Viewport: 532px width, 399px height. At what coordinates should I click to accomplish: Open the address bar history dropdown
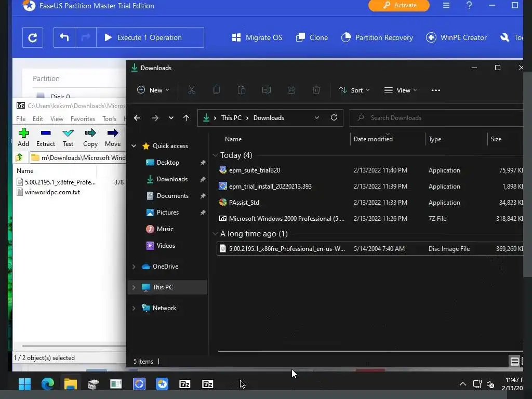[x=316, y=118]
